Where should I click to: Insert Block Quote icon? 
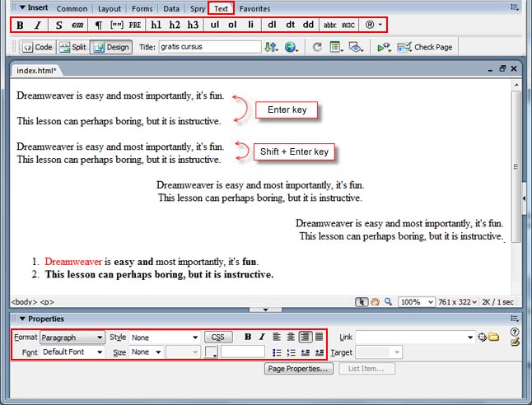[117, 25]
